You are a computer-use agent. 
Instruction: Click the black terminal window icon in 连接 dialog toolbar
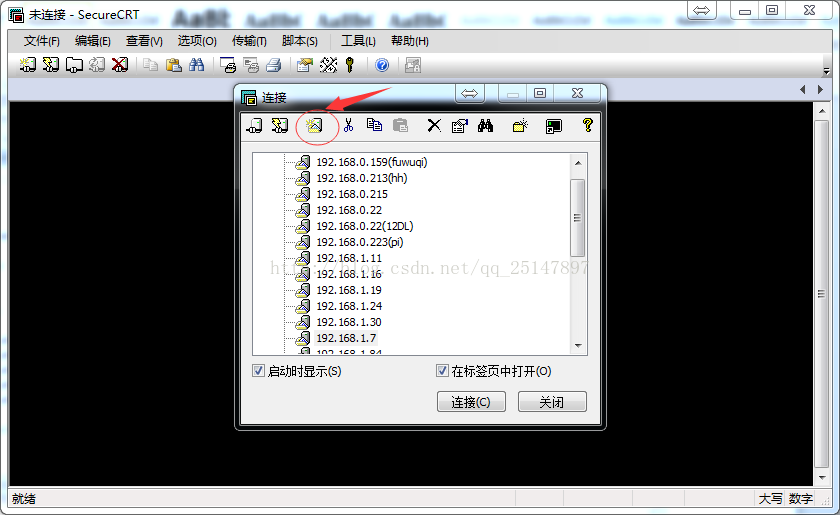click(x=553, y=126)
